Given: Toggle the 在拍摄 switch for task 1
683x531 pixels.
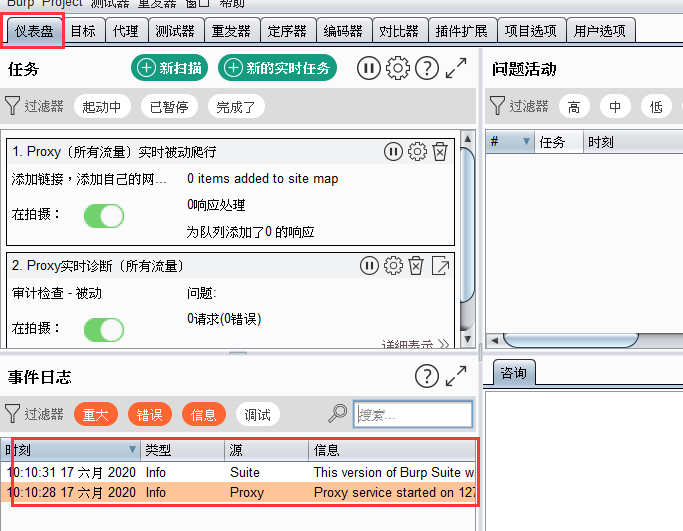Looking at the screenshot, I should click(x=104, y=216).
